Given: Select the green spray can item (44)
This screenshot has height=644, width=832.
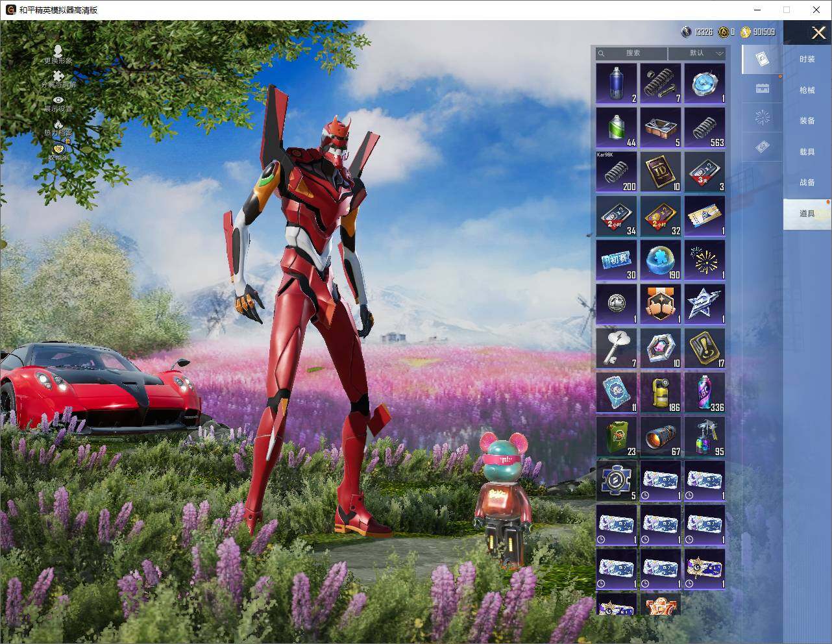Looking at the screenshot, I should coord(617,127).
